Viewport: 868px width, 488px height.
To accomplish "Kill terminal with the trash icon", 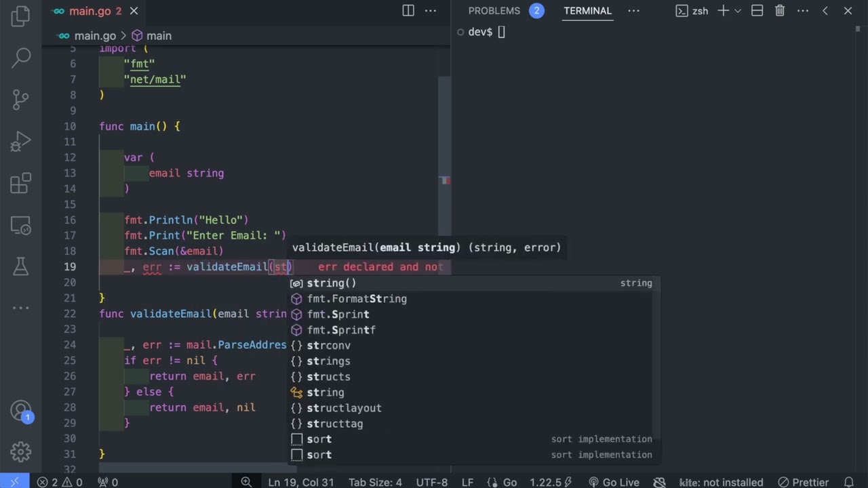I will coord(780,11).
